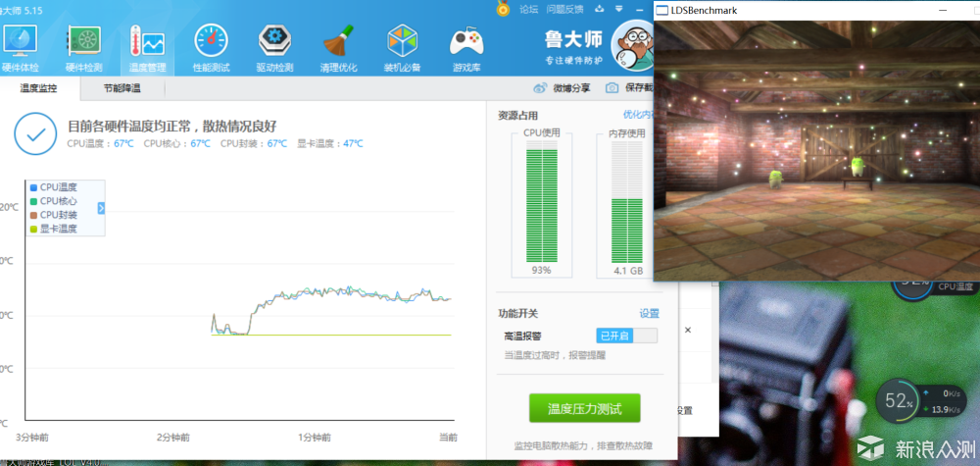Open 论坛 forum link

pyautogui.click(x=529, y=9)
